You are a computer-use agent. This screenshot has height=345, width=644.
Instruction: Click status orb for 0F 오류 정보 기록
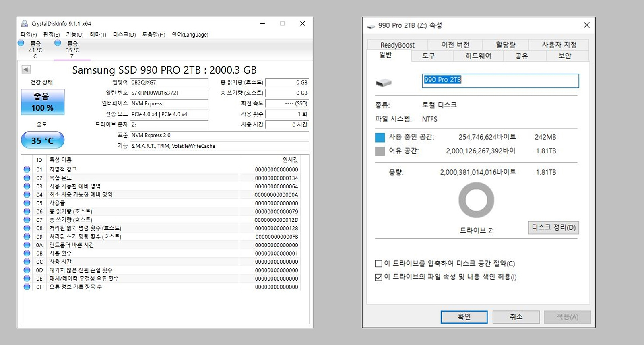pos(27,287)
